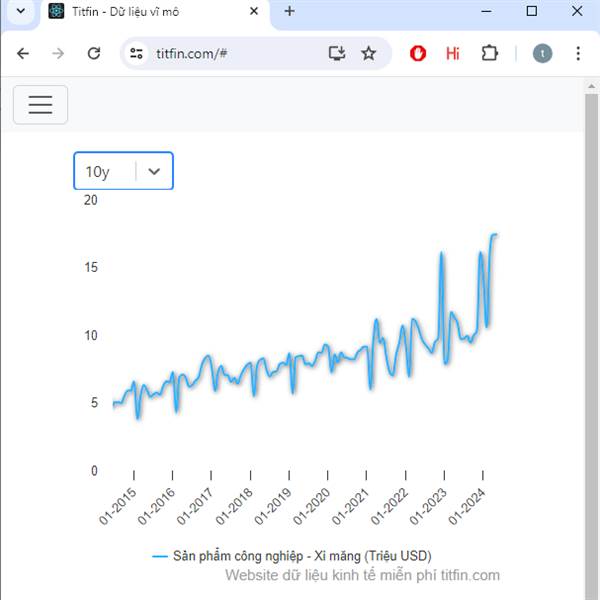Expand the 10y time range dropdown
Screen dimensions: 600x600
(x=124, y=171)
